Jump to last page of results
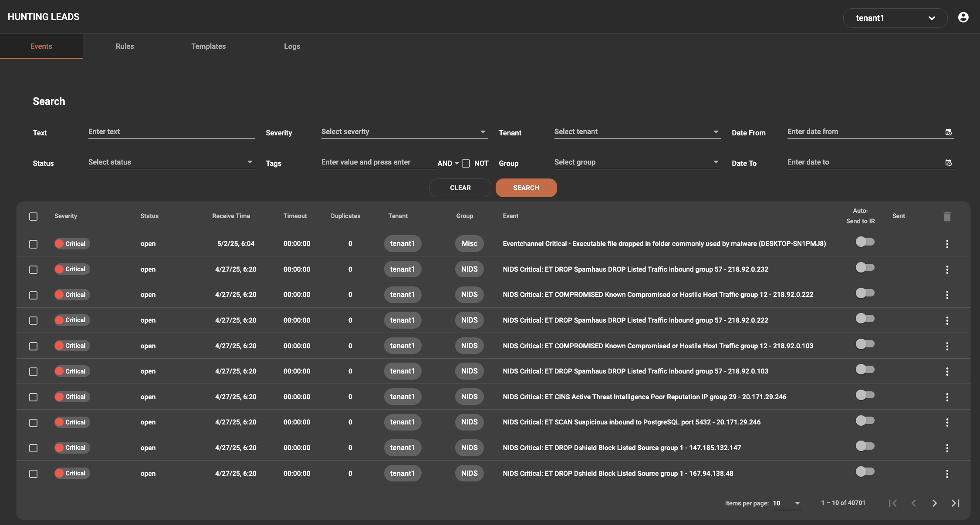 pyautogui.click(x=955, y=503)
